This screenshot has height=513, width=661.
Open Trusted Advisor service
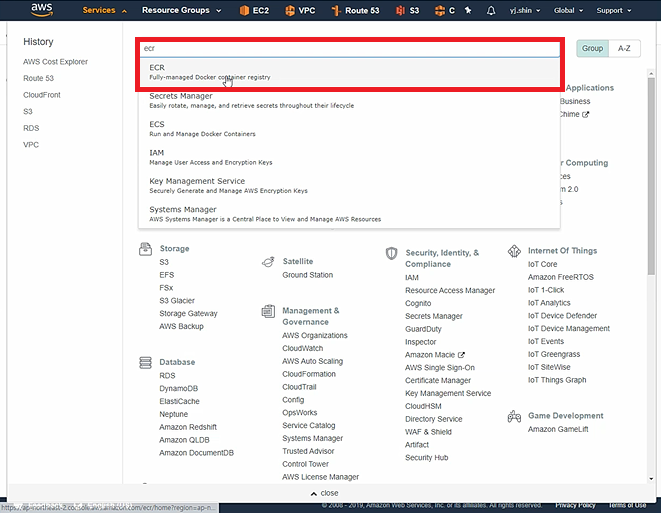click(x=308, y=451)
